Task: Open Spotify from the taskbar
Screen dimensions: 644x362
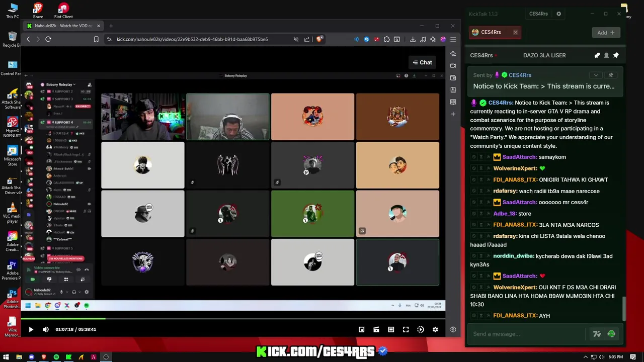Action: [x=56, y=357]
